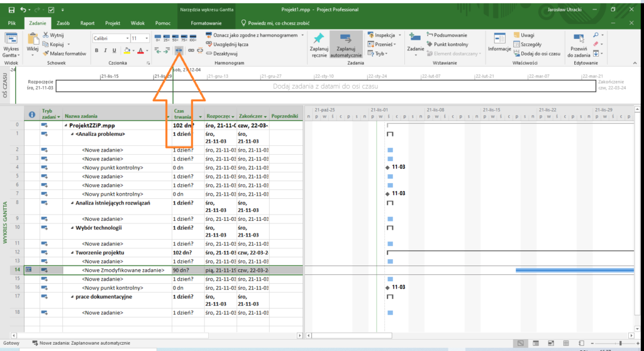This screenshot has height=351, width=644.
Task: Click the Save icon in quick access toolbar
Action: (11, 10)
